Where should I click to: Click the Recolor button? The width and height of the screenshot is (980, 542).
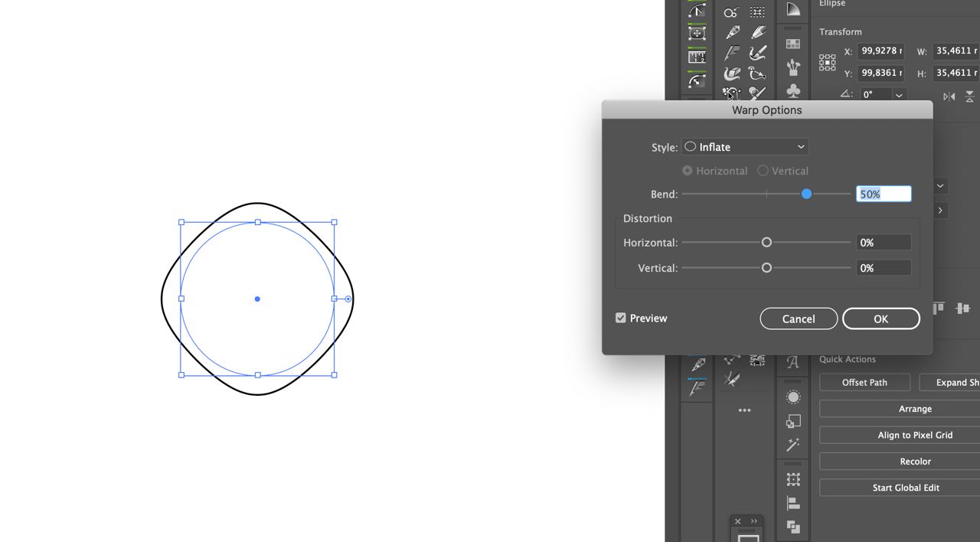point(900,462)
